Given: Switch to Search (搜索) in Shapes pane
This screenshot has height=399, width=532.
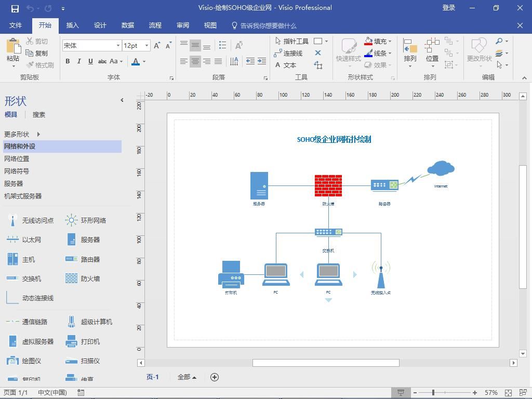Looking at the screenshot, I should coord(38,115).
